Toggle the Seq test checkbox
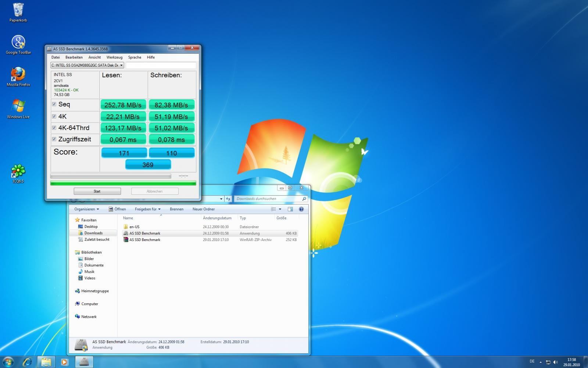588x368 pixels. coord(54,104)
